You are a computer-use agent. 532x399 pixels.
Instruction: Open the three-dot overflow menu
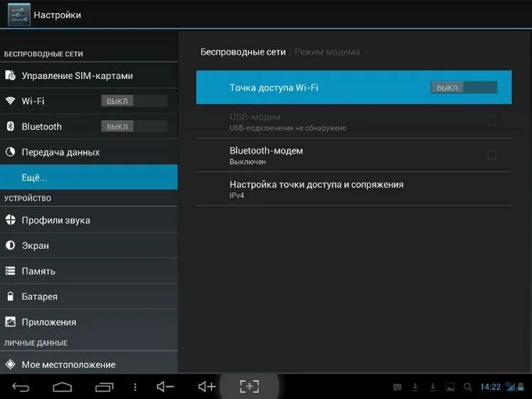click(135, 387)
